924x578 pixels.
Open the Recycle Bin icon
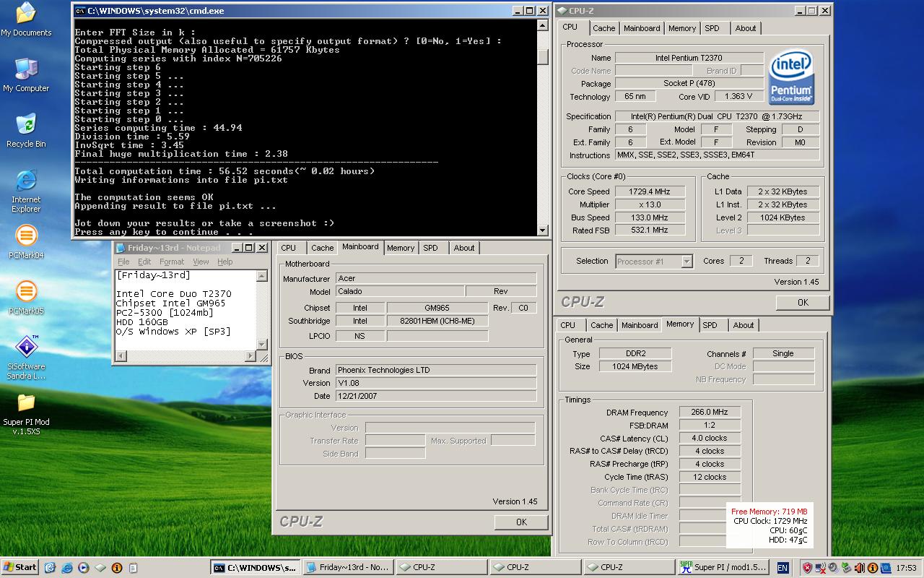coord(26,131)
